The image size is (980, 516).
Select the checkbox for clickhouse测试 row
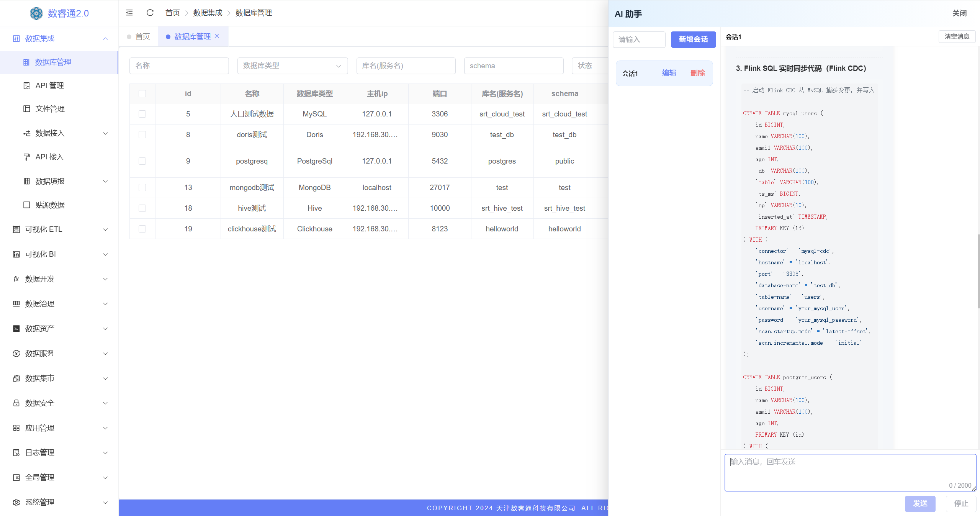coord(142,229)
